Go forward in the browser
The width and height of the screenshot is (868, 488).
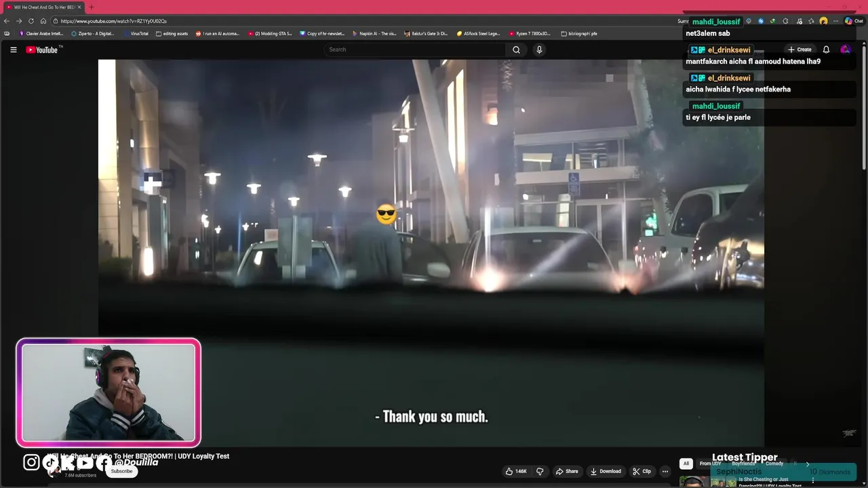click(19, 21)
